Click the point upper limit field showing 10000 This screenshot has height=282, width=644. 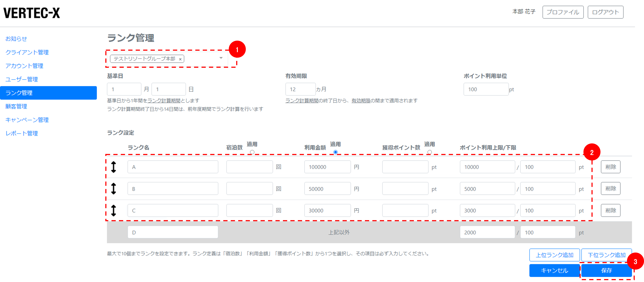488,167
